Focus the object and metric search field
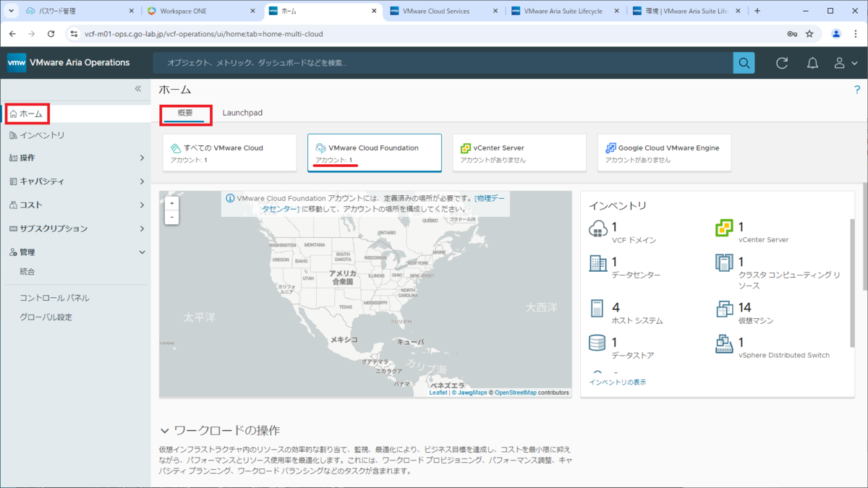Image resolution: width=868 pixels, height=488 pixels. [443, 63]
